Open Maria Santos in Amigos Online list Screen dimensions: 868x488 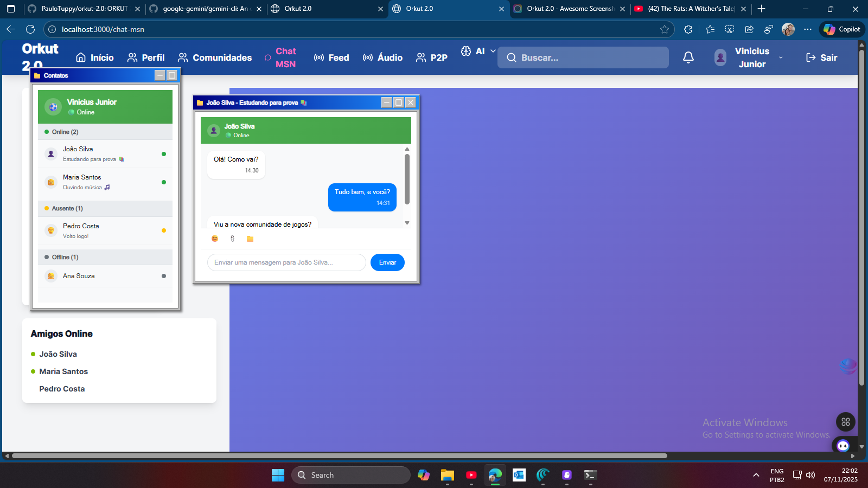click(63, 371)
